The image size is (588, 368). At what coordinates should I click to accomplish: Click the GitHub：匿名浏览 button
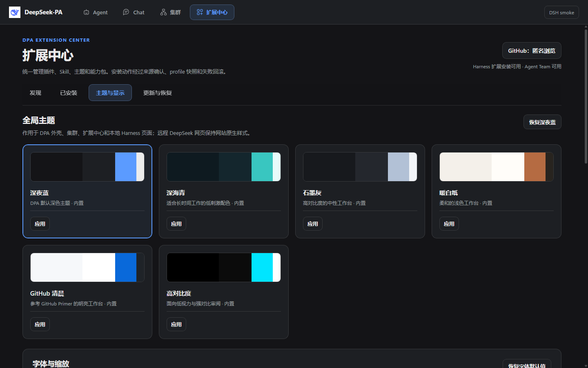[x=532, y=51]
